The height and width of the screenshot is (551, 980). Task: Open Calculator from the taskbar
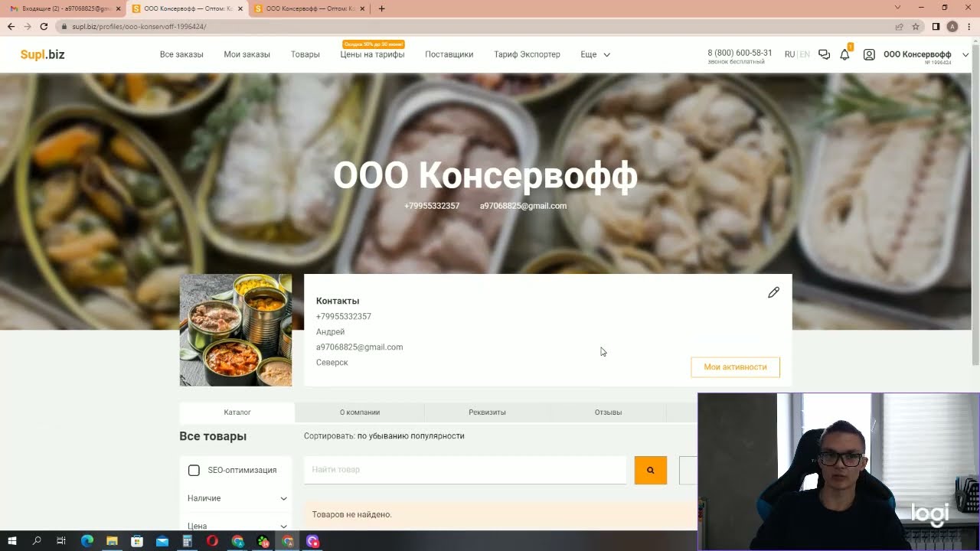point(187,541)
